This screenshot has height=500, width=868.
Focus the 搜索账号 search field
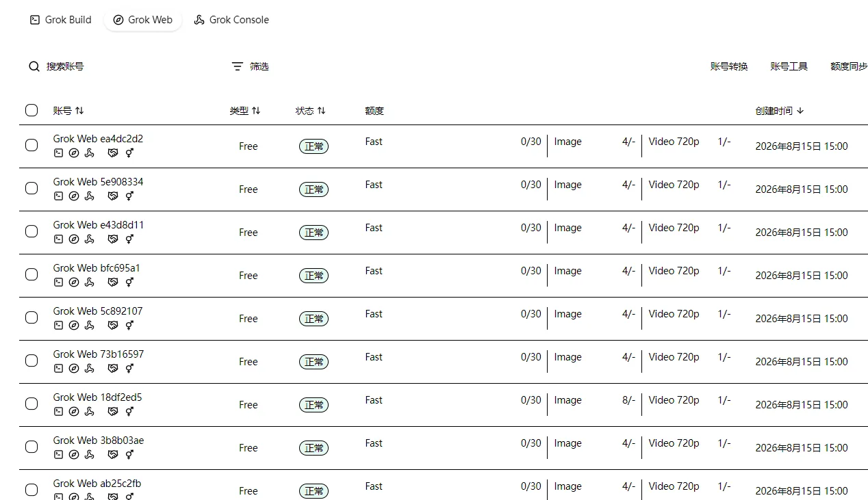coord(65,66)
